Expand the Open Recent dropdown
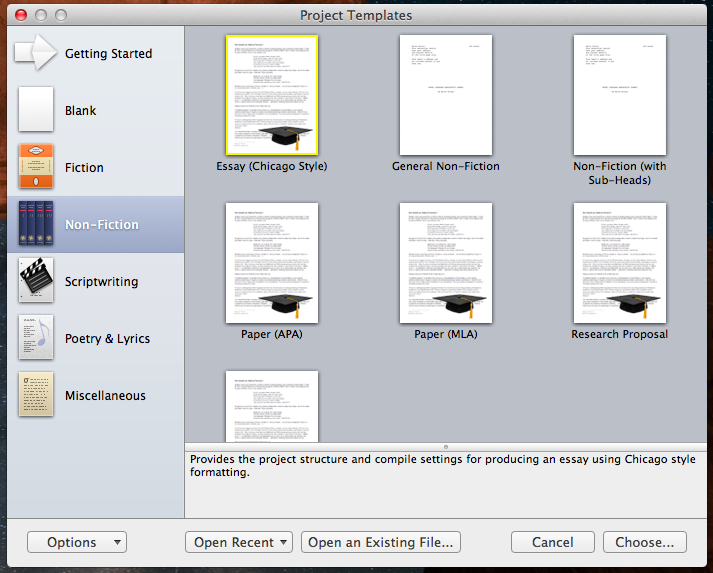This screenshot has width=713, height=573. pyautogui.click(x=238, y=542)
